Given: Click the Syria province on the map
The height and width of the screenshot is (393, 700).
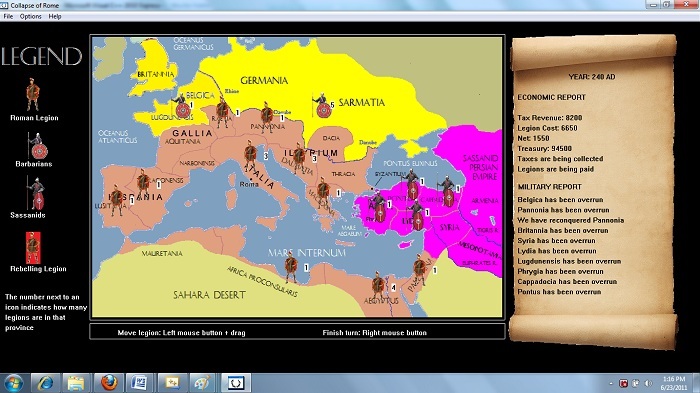Looking at the screenshot, I should tap(449, 227).
